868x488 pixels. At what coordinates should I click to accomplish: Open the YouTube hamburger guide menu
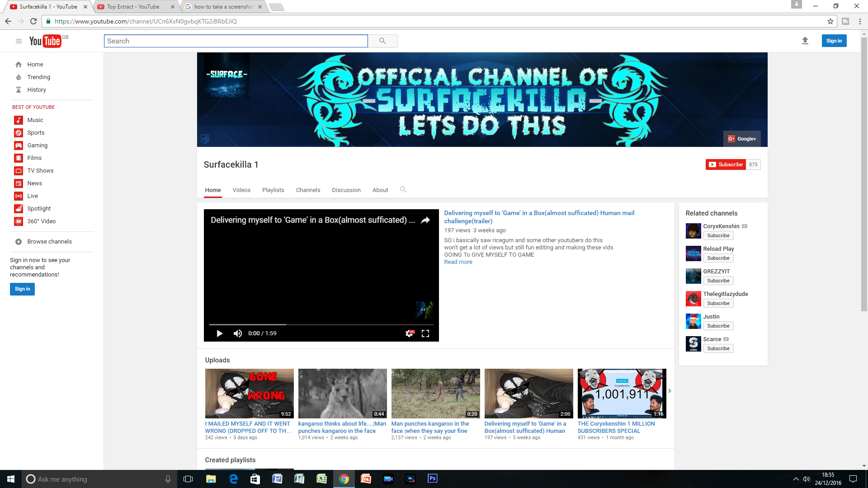pos(19,41)
